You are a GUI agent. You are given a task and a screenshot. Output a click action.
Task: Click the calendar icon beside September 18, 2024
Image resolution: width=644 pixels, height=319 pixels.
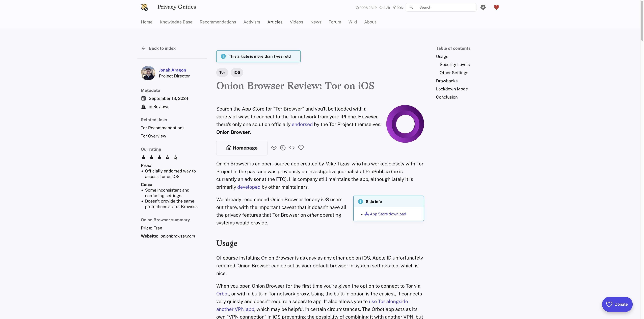(x=144, y=98)
